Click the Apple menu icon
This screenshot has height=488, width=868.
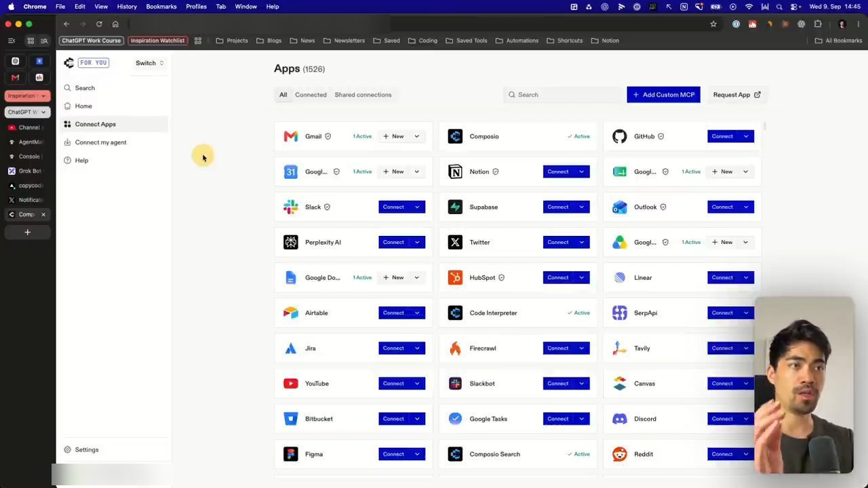(x=11, y=7)
